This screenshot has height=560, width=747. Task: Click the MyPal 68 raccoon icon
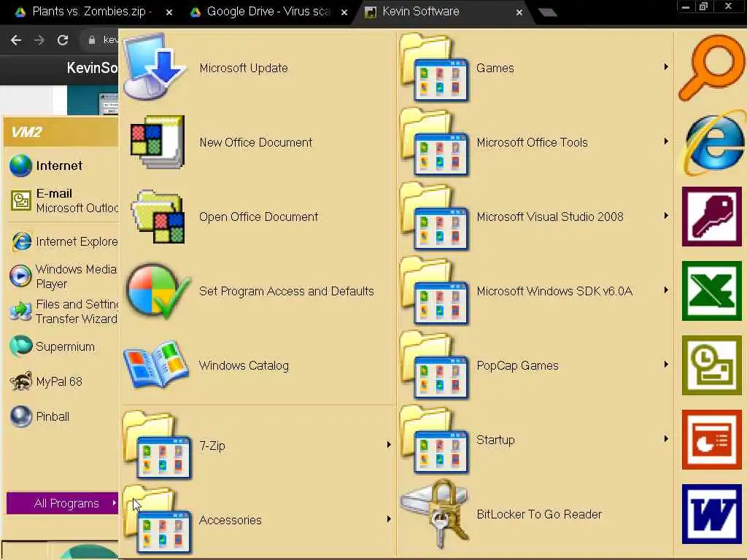pyautogui.click(x=21, y=381)
